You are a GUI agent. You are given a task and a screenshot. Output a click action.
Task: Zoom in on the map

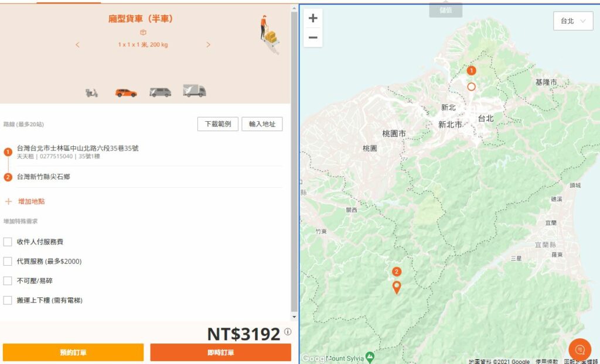[313, 18]
